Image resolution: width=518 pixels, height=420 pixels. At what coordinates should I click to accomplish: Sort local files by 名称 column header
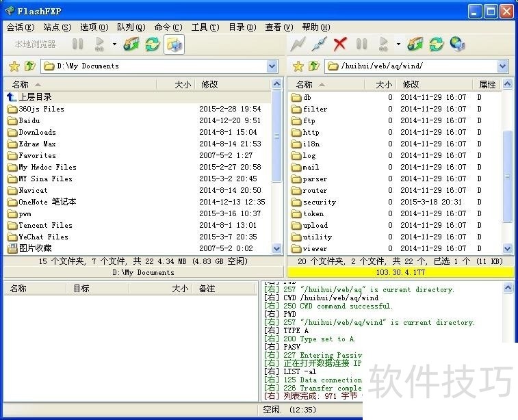80,85
